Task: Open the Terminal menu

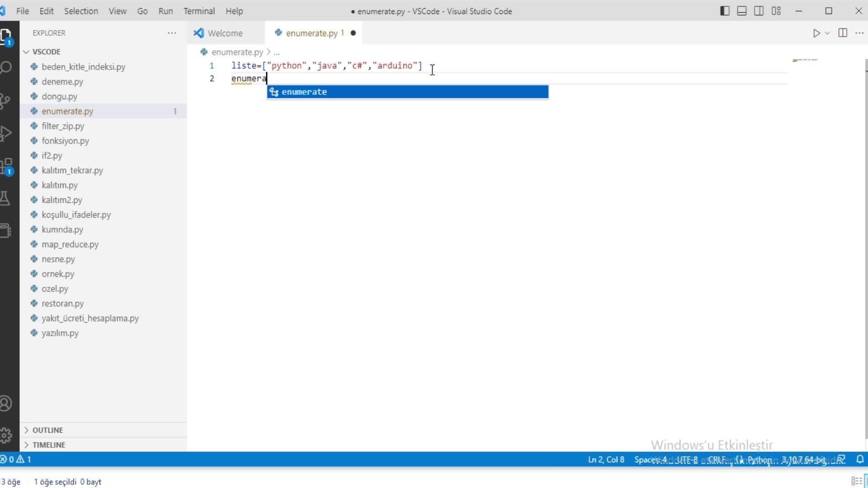Action: tap(199, 11)
